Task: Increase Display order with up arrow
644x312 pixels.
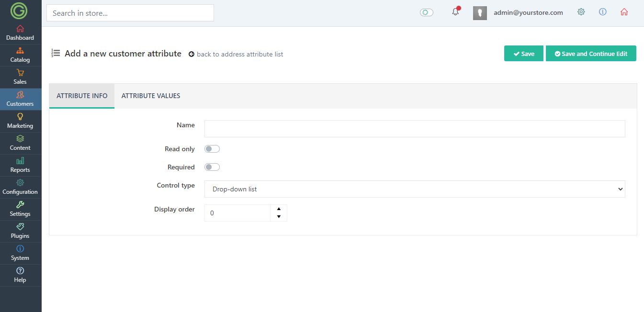Action: coord(279,209)
